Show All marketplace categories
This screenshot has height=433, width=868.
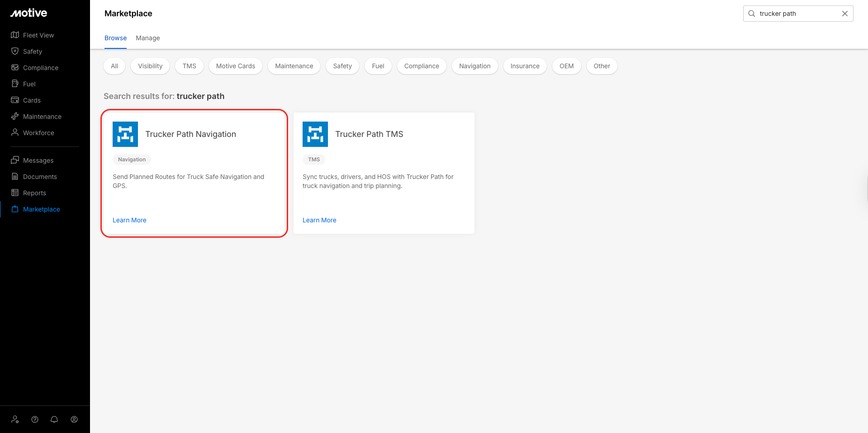pyautogui.click(x=114, y=66)
